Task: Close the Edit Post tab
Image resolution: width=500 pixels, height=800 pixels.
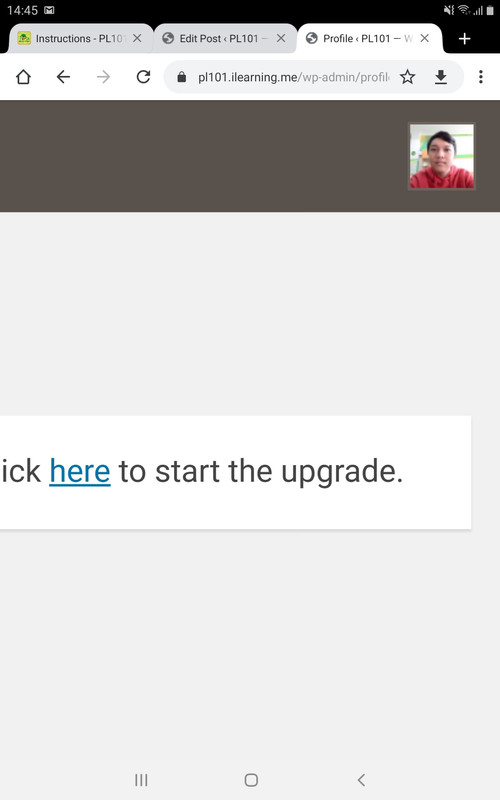Action: coord(281,38)
